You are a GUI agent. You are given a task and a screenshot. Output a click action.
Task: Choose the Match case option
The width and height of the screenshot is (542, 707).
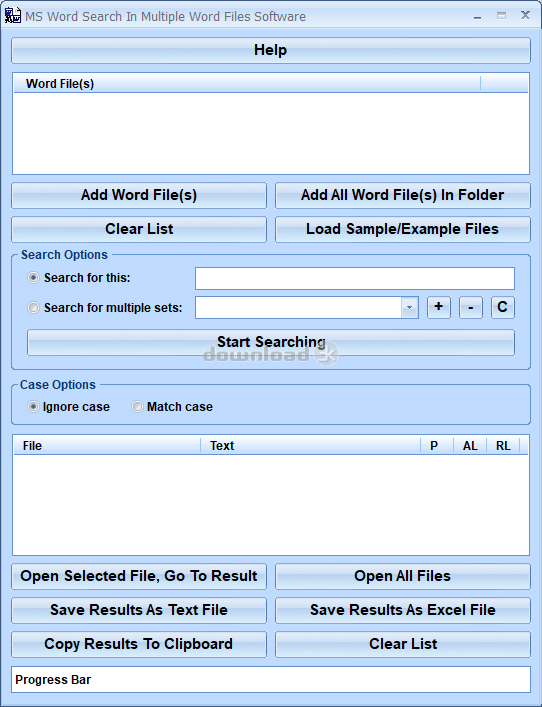(137, 407)
